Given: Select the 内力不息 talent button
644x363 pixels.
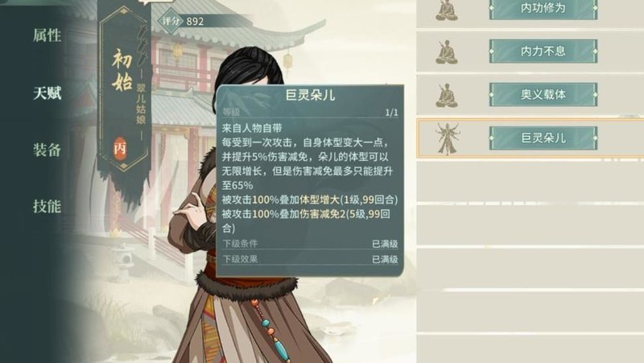Looking at the screenshot, I should pos(543,51).
